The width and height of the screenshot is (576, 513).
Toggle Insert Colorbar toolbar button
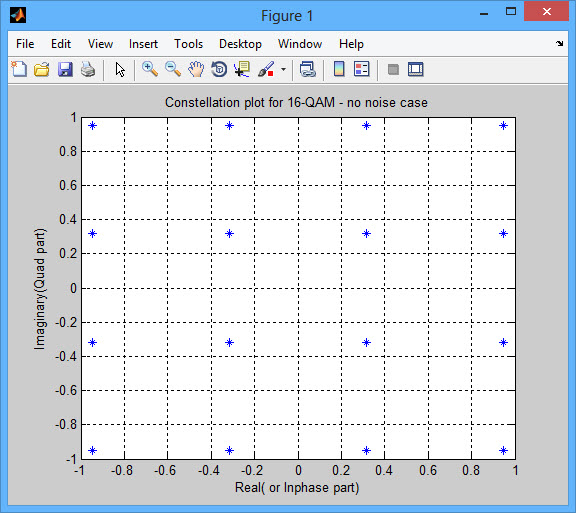pos(339,69)
